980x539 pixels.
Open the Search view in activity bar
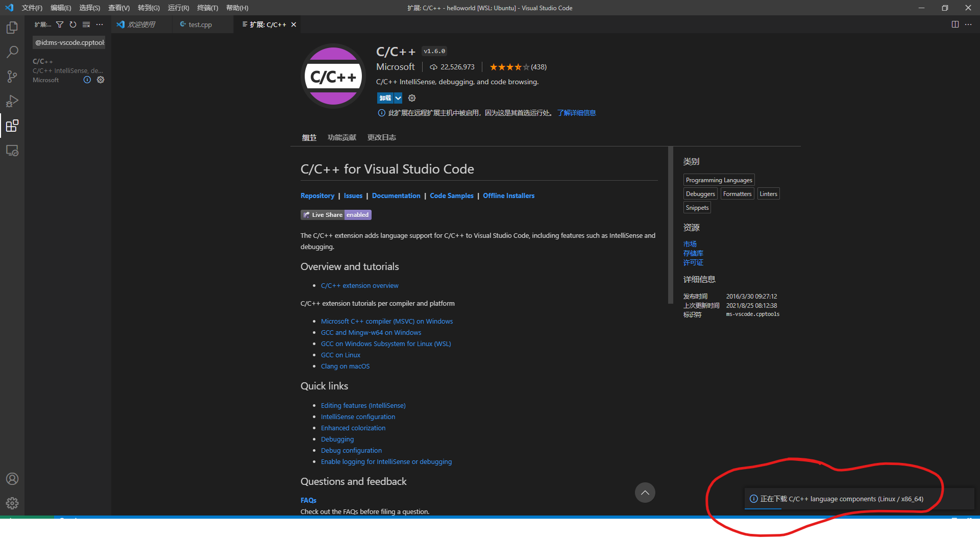[12, 52]
